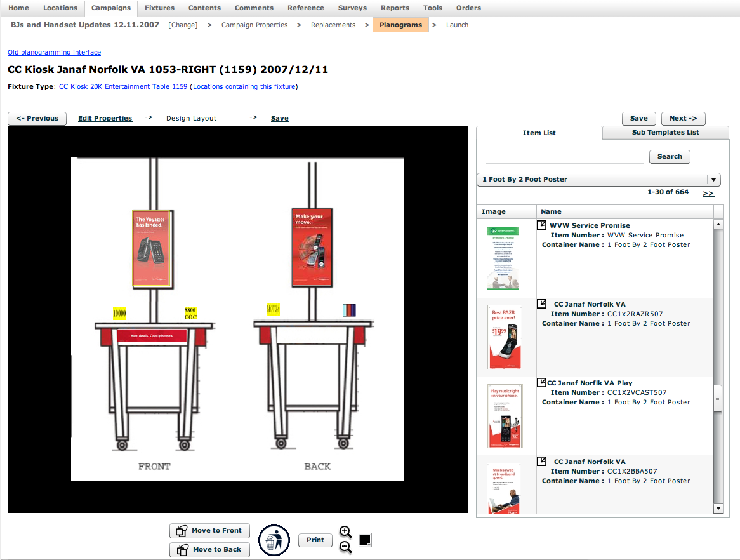Zoom out with the minus magnifier
740x560 pixels.
tap(345, 547)
